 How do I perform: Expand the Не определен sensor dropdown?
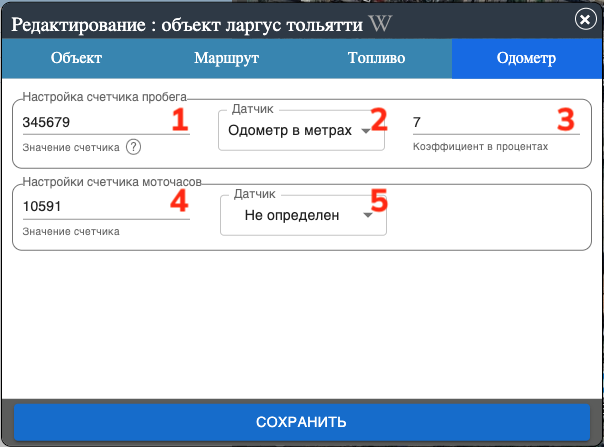point(292,214)
